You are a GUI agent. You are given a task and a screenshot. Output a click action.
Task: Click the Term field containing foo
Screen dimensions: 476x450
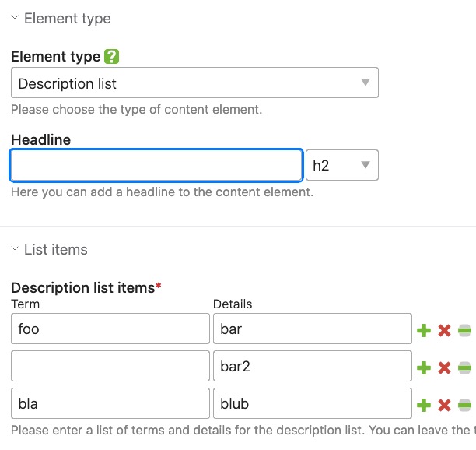(x=110, y=329)
